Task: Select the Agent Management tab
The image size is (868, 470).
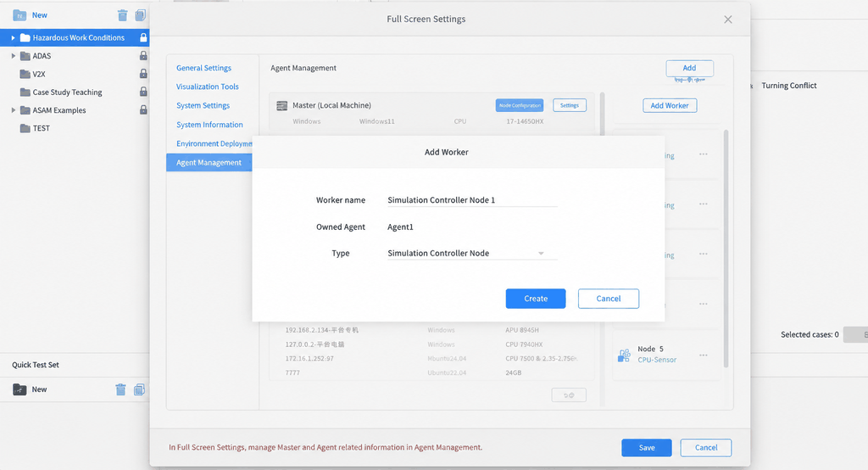Action: 209,162
